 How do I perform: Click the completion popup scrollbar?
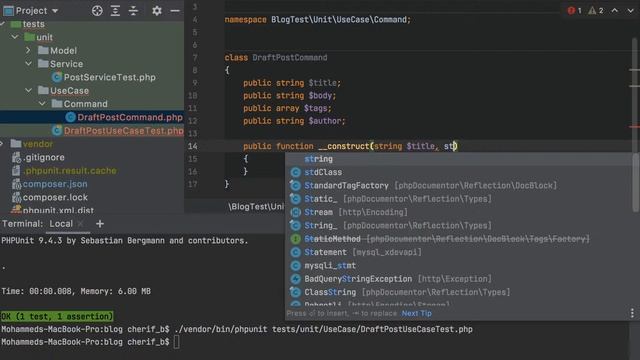(636, 184)
